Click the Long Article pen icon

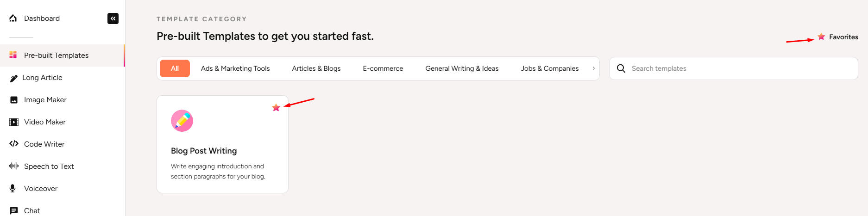[13, 78]
